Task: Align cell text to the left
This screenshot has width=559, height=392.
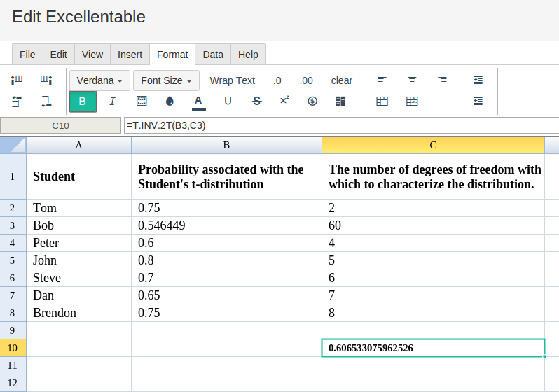Action: 382,80
